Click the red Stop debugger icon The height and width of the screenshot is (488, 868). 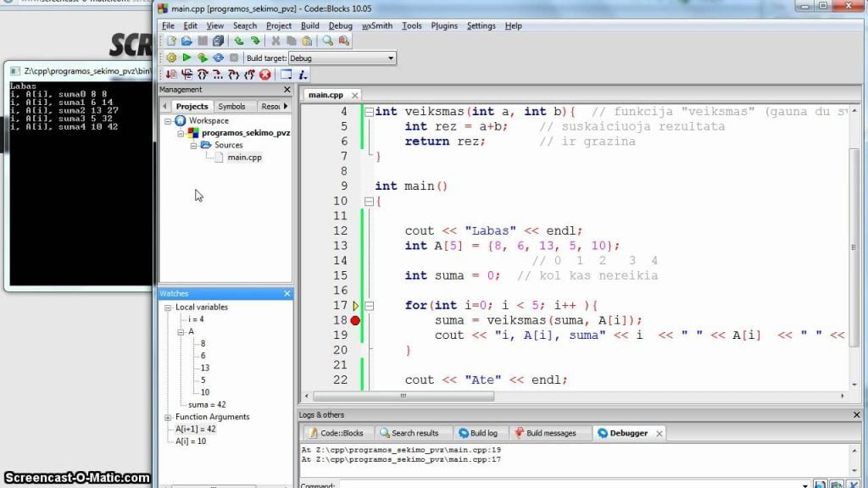point(265,75)
